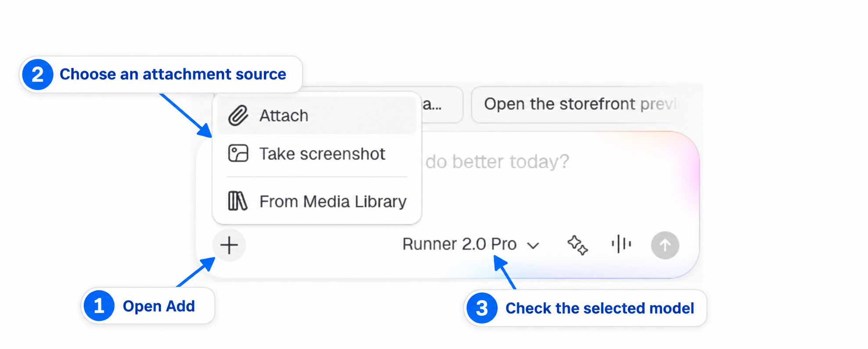
Task: Click the truncated suggestion chip ending in a...
Action: coord(441,104)
